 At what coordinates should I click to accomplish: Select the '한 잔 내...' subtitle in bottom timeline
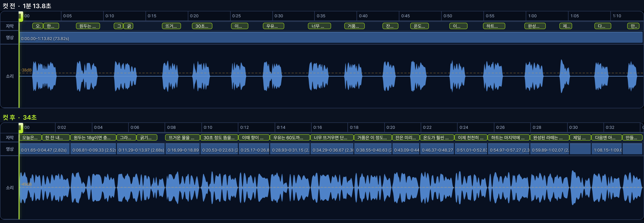click(x=56, y=138)
